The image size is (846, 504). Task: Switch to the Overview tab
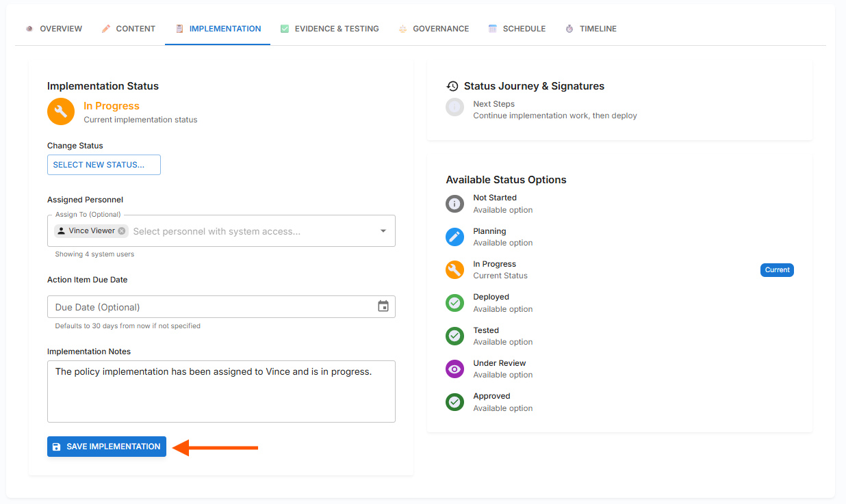click(x=54, y=29)
